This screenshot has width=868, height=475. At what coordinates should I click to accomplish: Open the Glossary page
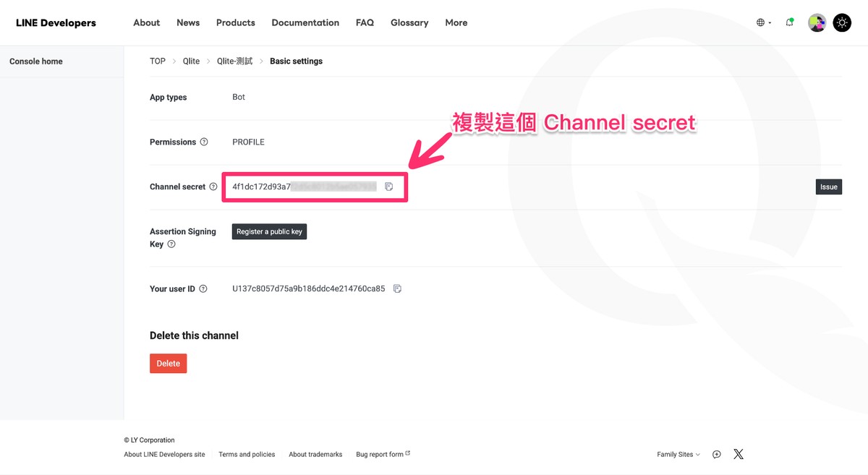409,22
